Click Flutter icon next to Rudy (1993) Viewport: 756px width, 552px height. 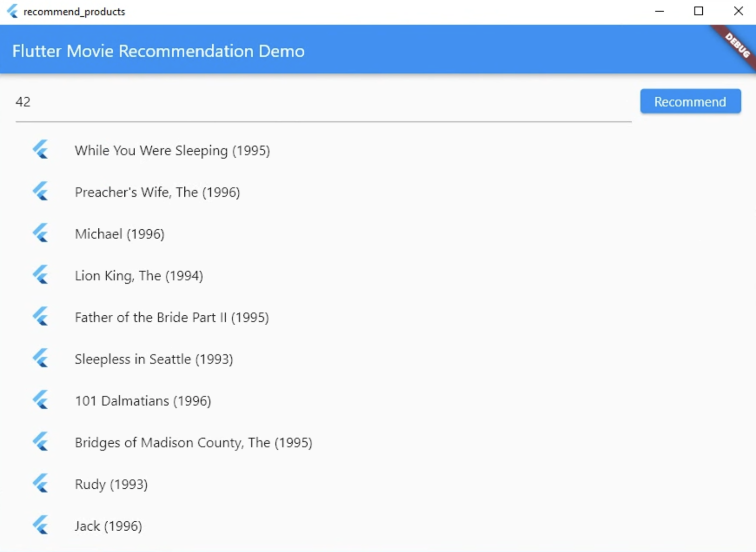pyautogui.click(x=41, y=483)
